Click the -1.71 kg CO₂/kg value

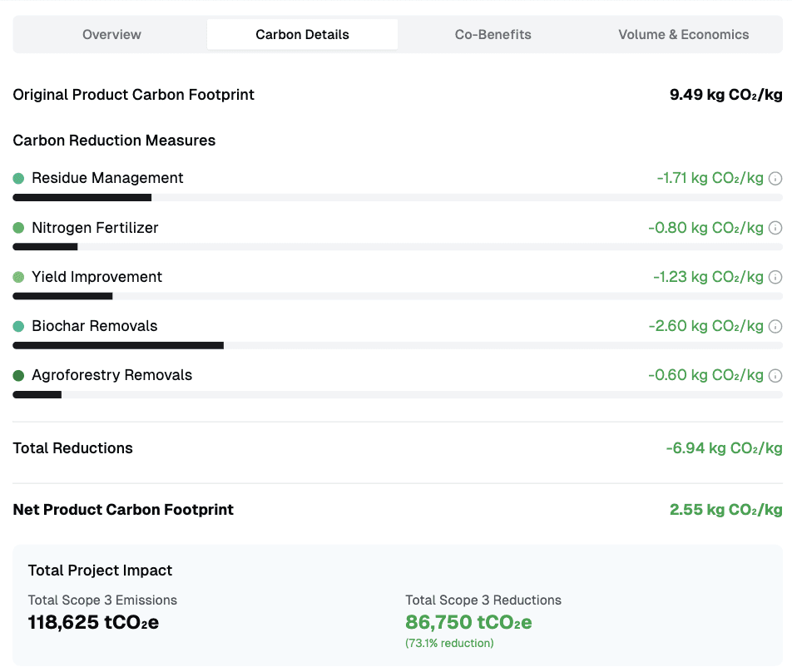(710, 178)
